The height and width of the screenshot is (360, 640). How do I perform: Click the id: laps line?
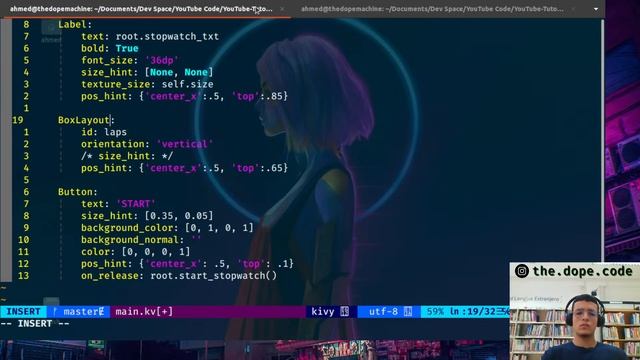pyautogui.click(x=104, y=132)
